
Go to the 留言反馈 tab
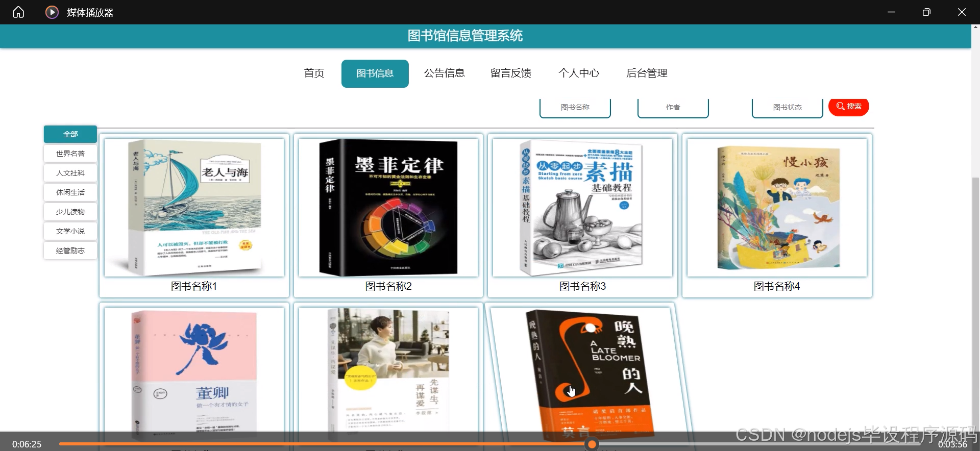pos(510,73)
